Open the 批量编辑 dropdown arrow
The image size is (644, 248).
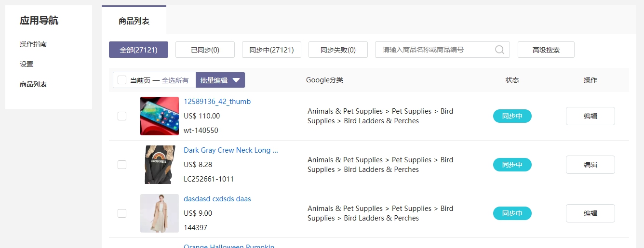click(x=236, y=80)
